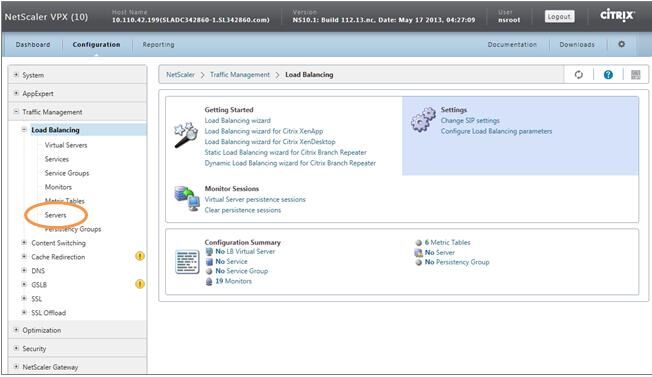Expand the System node

point(16,75)
